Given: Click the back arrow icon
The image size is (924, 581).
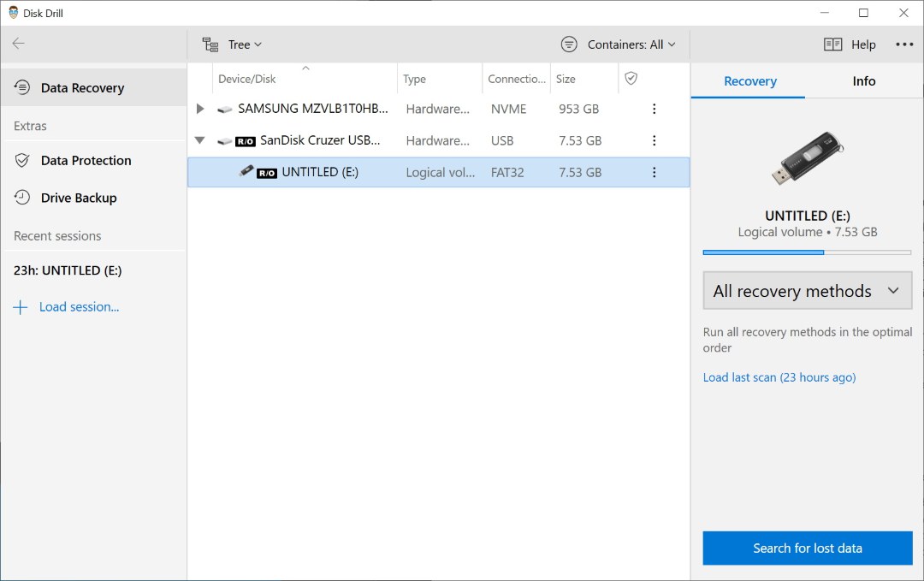Looking at the screenshot, I should [x=18, y=43].
